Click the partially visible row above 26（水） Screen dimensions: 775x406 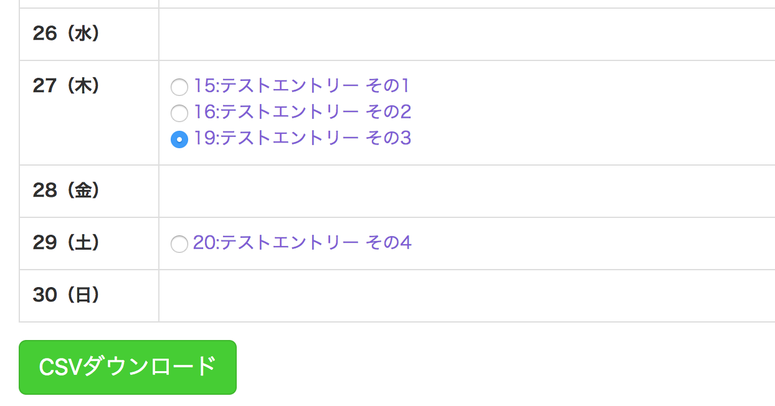[400, 3]
